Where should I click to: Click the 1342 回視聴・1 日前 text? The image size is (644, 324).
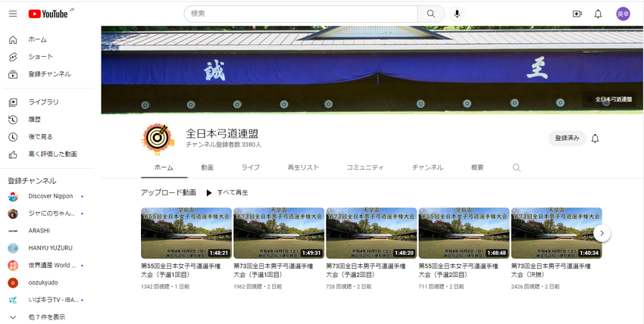[x=165, y=287]
